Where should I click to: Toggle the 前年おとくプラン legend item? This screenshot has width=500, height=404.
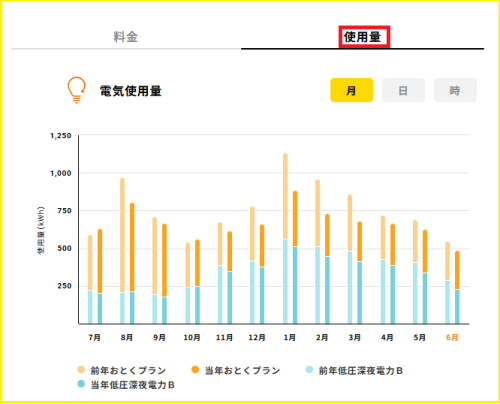pyautogui.click(x=122, y=370)
